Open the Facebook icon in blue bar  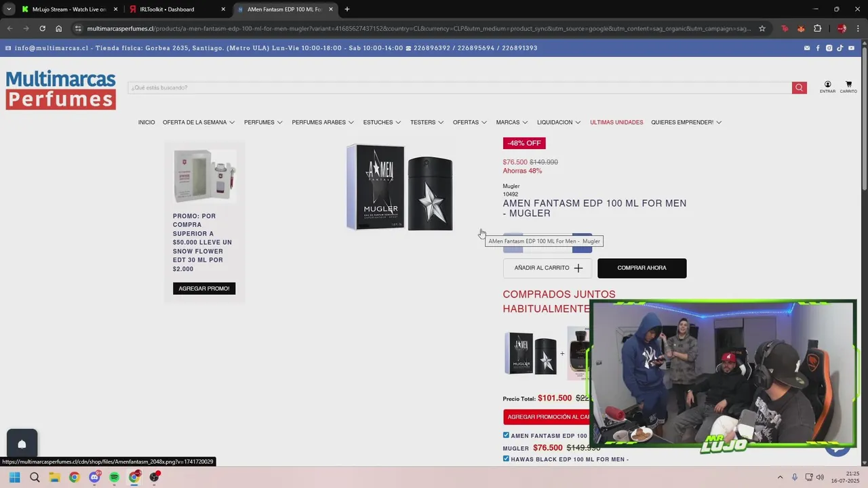pos(818,48)
